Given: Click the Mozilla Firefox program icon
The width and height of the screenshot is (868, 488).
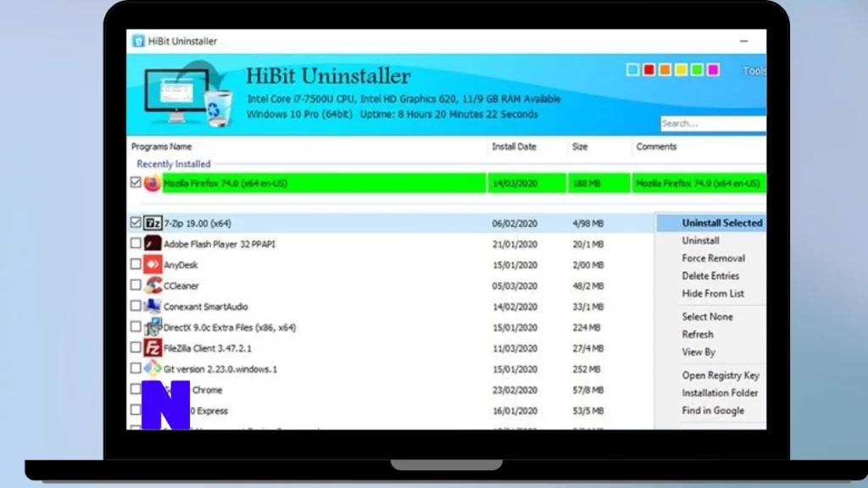Looking at the screenshot, I should (153, 183).
